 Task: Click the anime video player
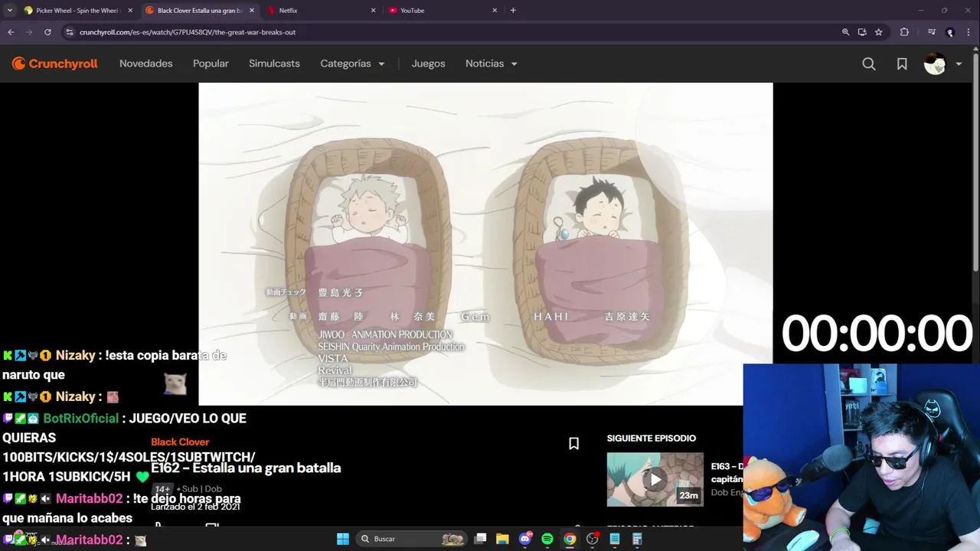point(485,244)
